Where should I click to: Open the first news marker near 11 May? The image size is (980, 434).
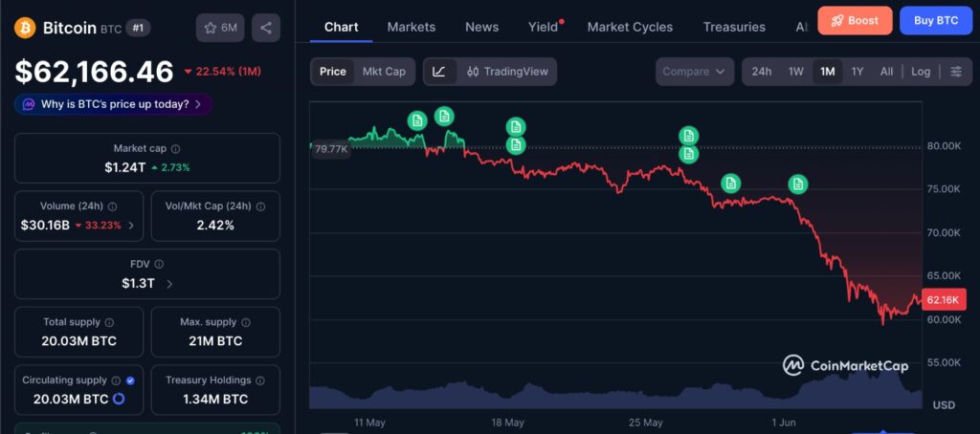coord(417,120)
